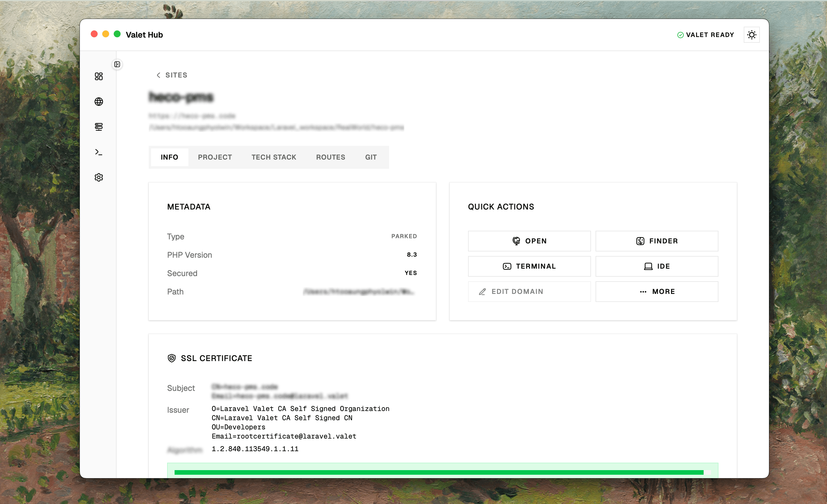Click the QUICK ACTIONS heading
This screenshot has height=504, width=827.
(x=501, y=207)
